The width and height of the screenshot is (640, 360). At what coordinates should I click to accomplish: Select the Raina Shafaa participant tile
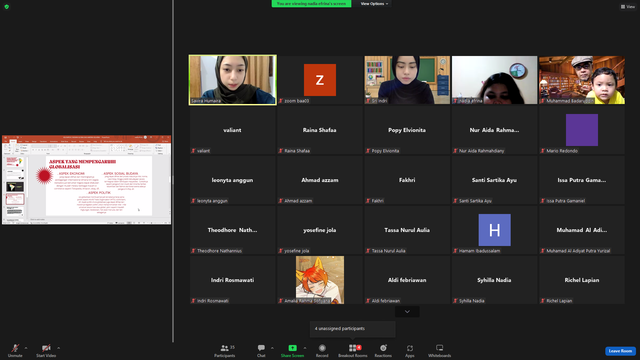320,130
